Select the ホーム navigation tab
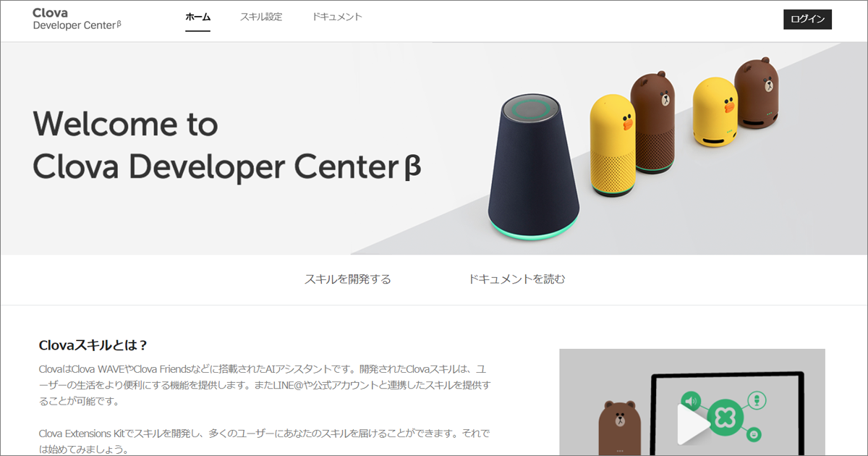The width and height of the screenshot is (868, 456). 197,17
